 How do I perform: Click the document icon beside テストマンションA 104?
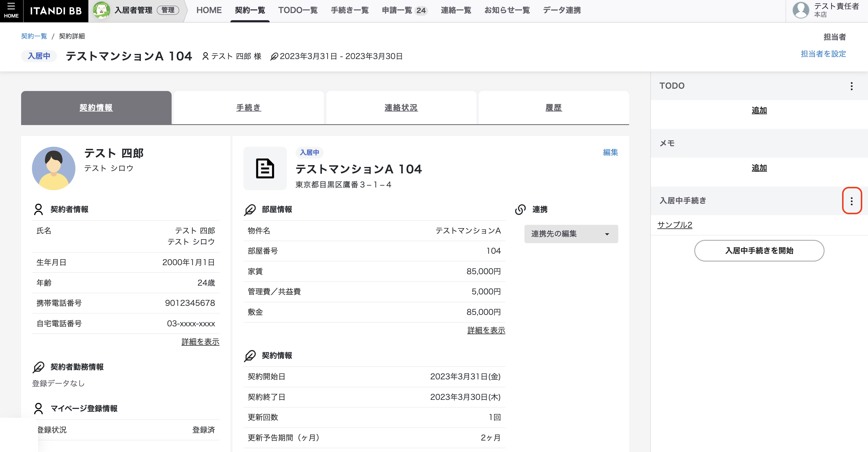tap(265, 168)
